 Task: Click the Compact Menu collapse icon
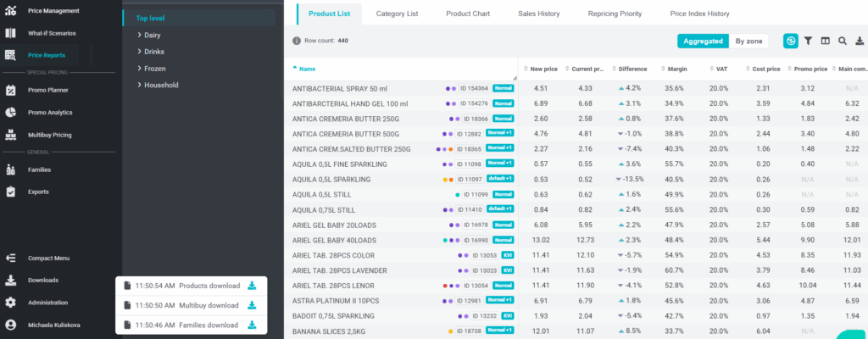pos(10,258)
